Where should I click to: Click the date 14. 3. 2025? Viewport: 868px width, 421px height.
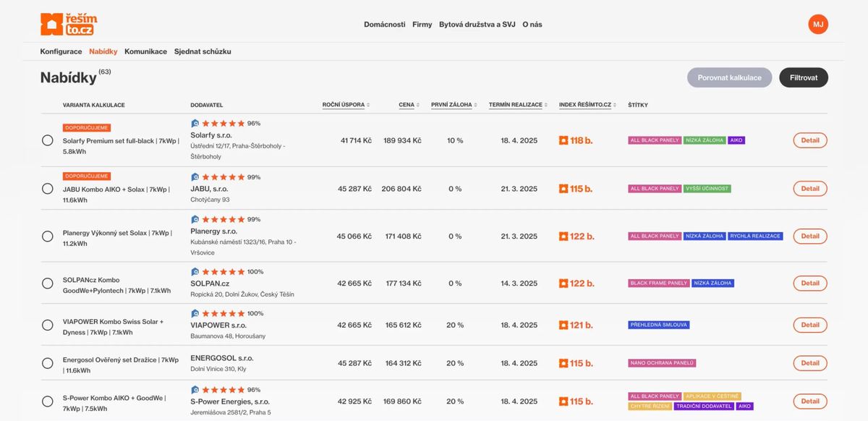(519, 284)
